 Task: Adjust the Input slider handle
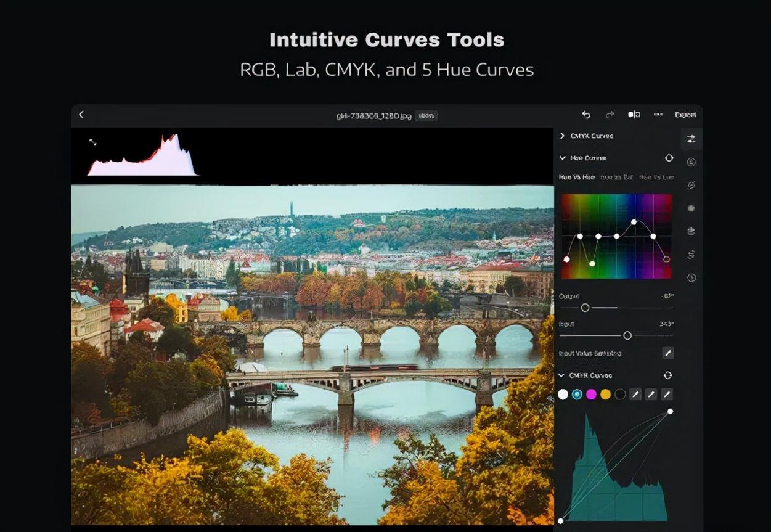tap(627, 335)
